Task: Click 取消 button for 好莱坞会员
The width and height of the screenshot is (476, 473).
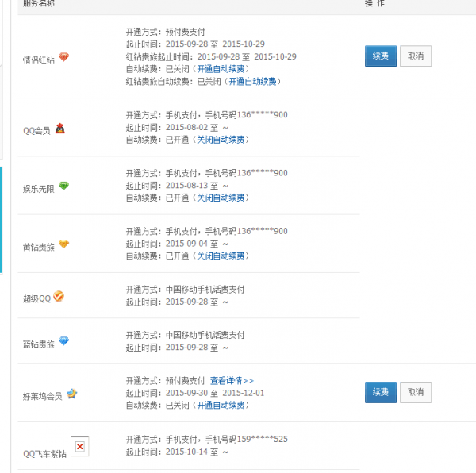Action: tap(416, 392)
